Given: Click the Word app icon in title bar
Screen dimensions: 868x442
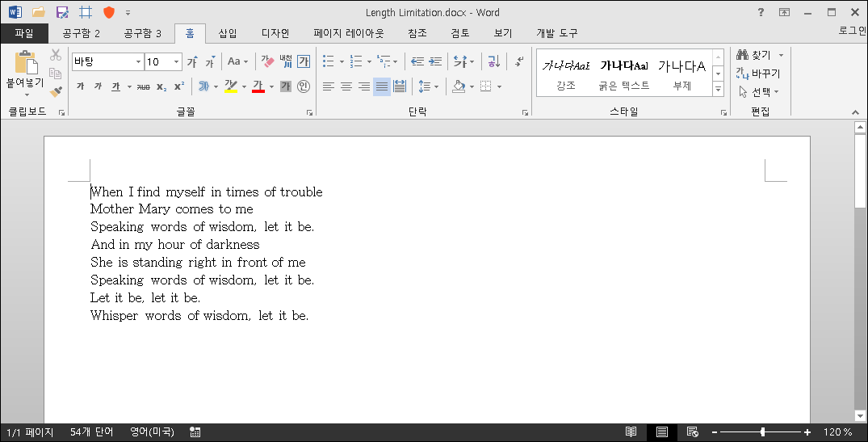Looking at the screenshot, I should coord(15,11).
